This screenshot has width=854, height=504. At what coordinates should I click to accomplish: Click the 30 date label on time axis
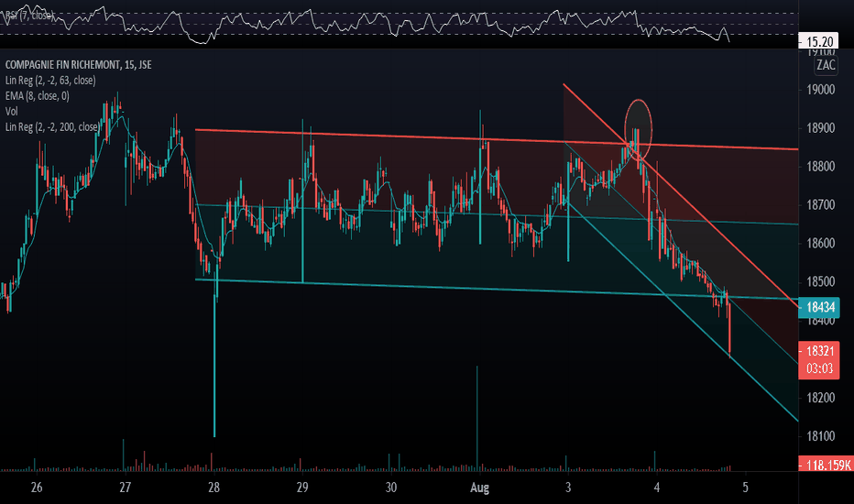[391, 488]
